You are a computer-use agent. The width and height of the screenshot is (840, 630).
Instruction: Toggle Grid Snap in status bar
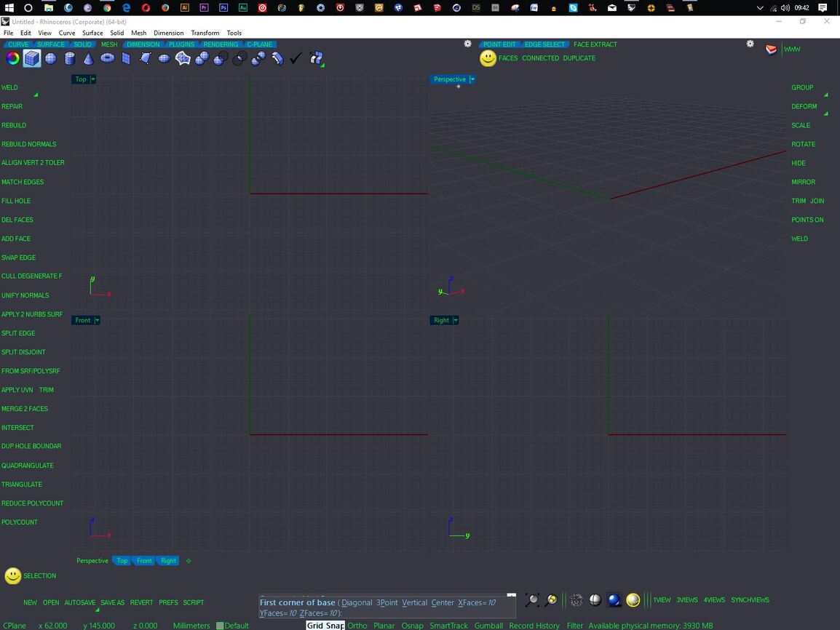325,626
